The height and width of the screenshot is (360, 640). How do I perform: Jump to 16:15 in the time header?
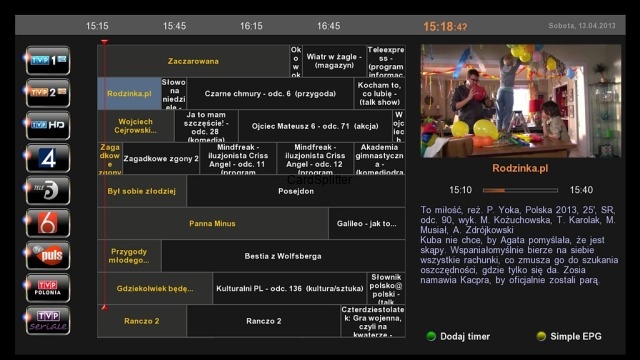click(x=251, y=26)
